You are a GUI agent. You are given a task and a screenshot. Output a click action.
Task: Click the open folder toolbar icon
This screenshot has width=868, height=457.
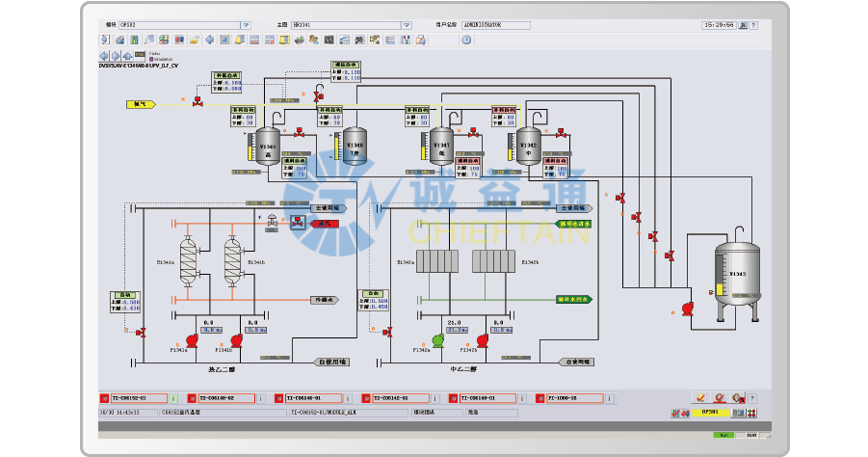coord(195,40)
